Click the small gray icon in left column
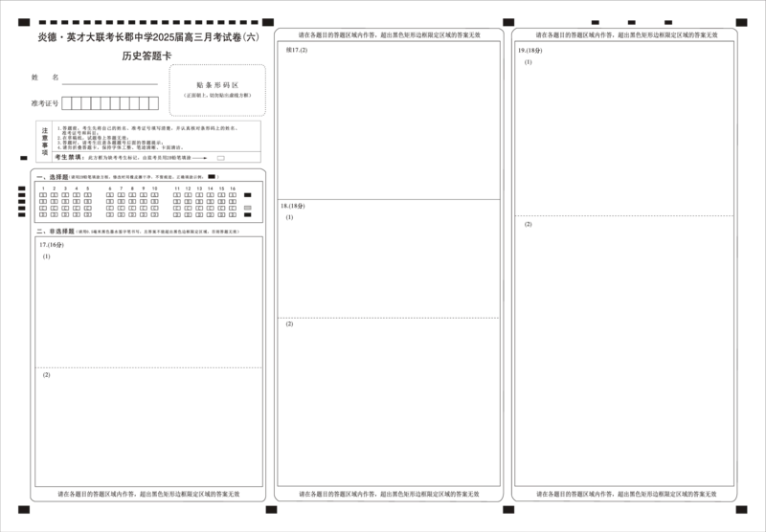The image size is (766, 532). point(245,206)
